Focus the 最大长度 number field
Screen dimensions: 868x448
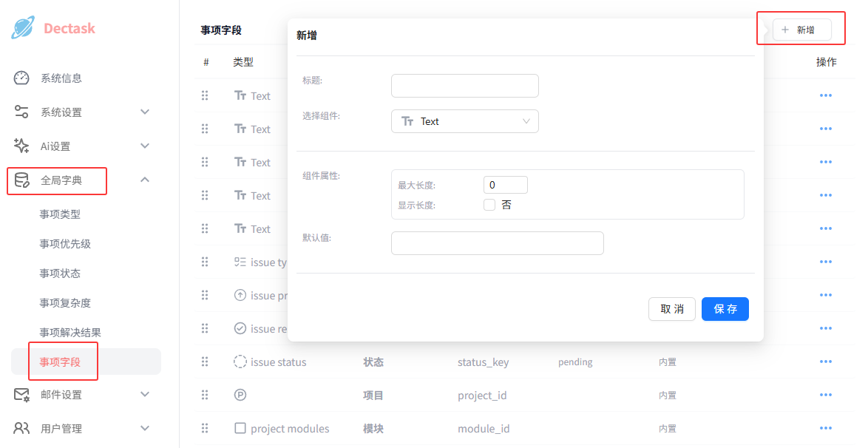pos(506,185)
